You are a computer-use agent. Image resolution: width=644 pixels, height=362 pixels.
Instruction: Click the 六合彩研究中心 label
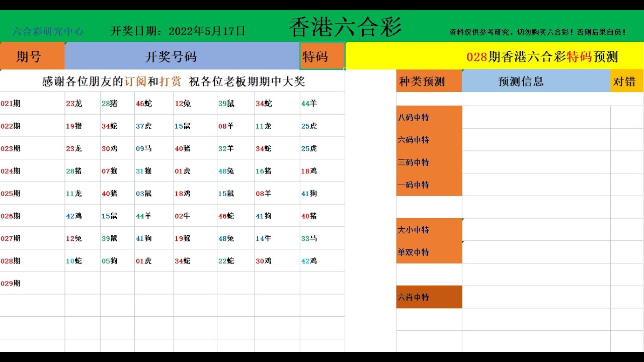click(48, 31)
